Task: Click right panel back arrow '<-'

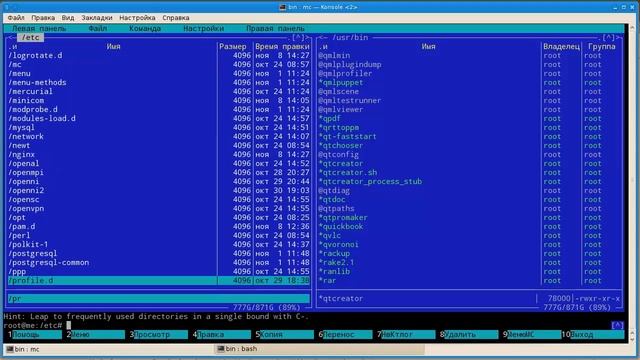Action: click(322, 38)
